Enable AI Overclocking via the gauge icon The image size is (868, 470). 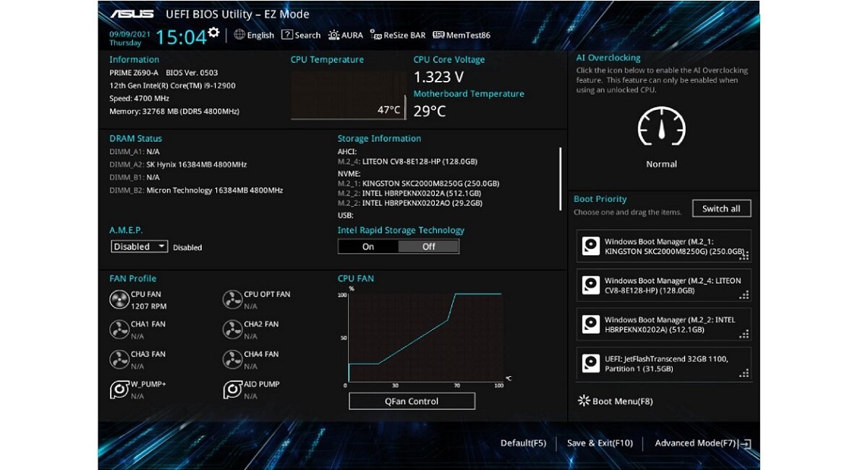pos(661,127)
